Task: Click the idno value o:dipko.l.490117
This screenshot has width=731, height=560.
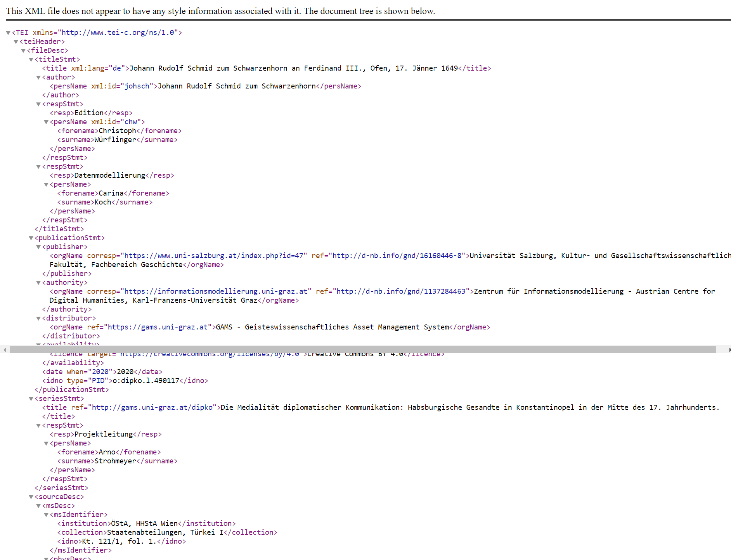Action: 146,381
